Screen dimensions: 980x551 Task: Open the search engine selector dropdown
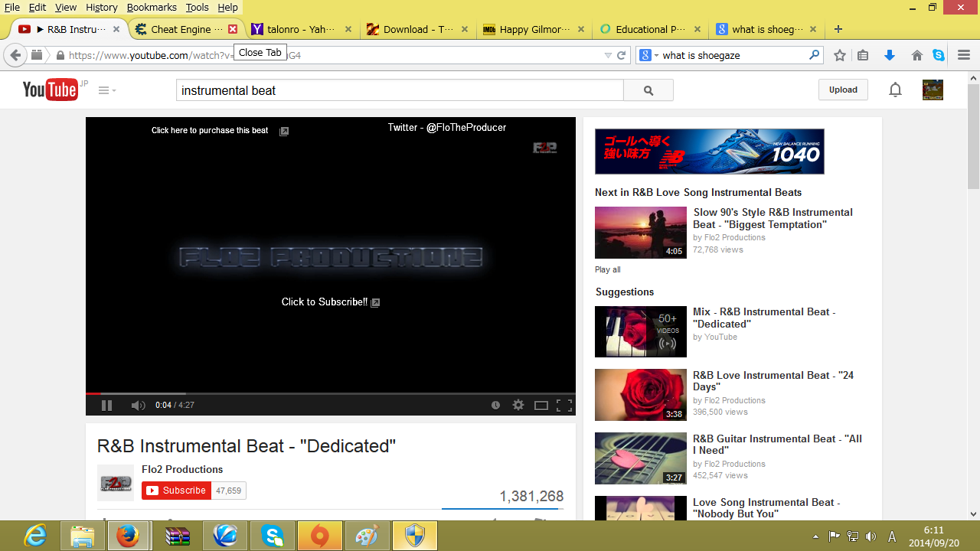[648, 55]
